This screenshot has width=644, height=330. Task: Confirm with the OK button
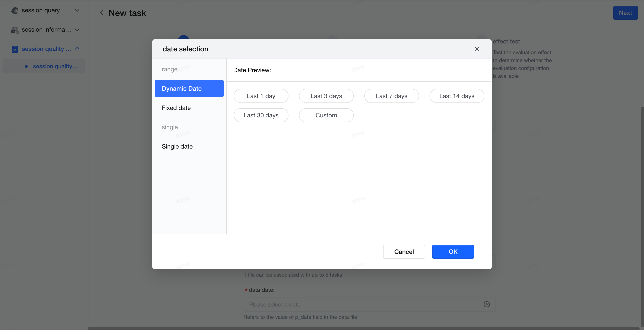click(x=453, y=251)
